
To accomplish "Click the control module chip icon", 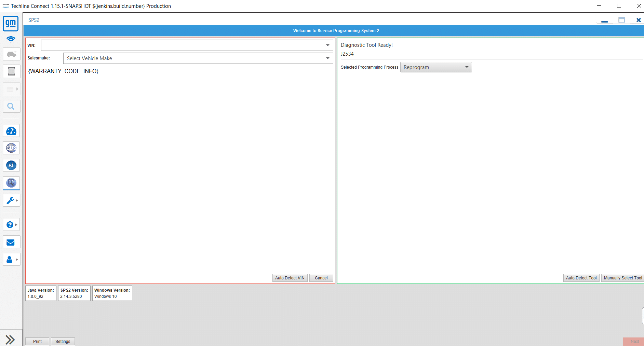I will pos(12,71).
